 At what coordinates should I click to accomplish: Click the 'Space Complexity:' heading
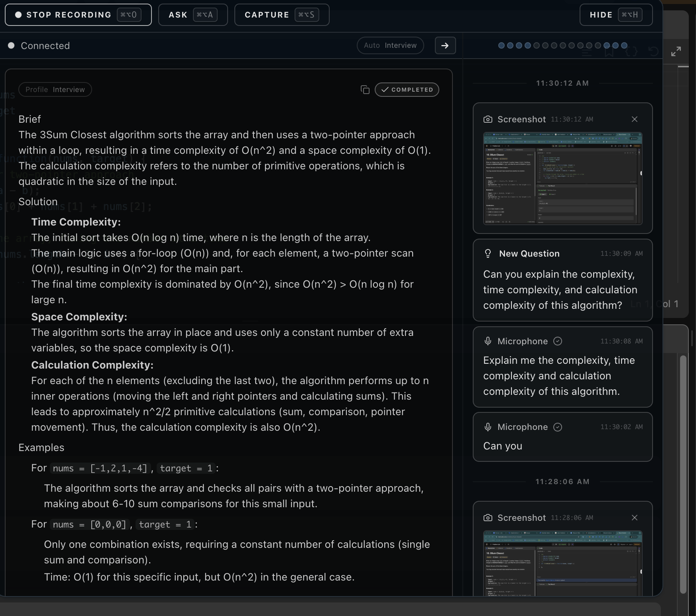pos(79,317)
